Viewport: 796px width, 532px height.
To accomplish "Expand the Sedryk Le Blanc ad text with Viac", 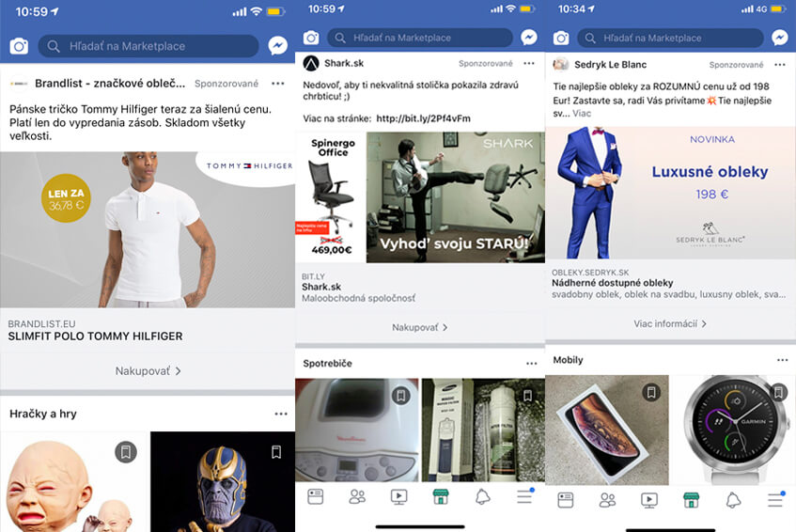I will click(x=582, y=113).
